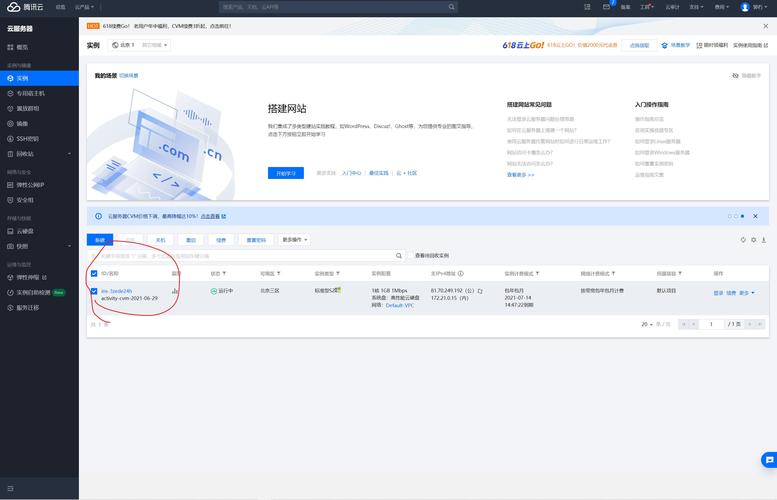Open the 更多操作 dropdown
This screenshot has height=500, width=777.
(x=294, y=240)
